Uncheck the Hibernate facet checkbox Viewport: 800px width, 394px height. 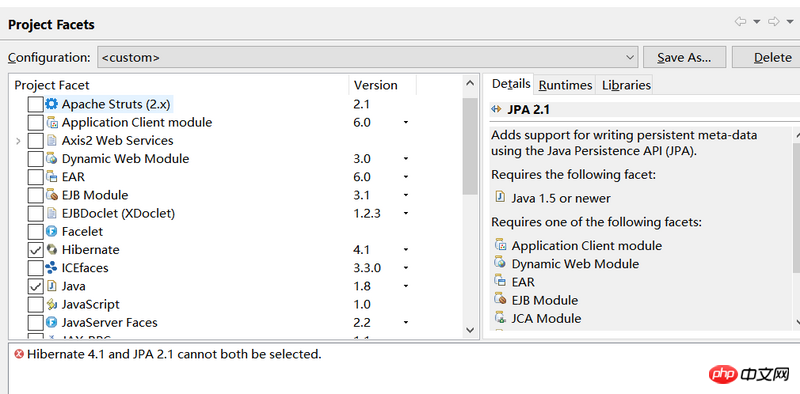tap(35, 250)
